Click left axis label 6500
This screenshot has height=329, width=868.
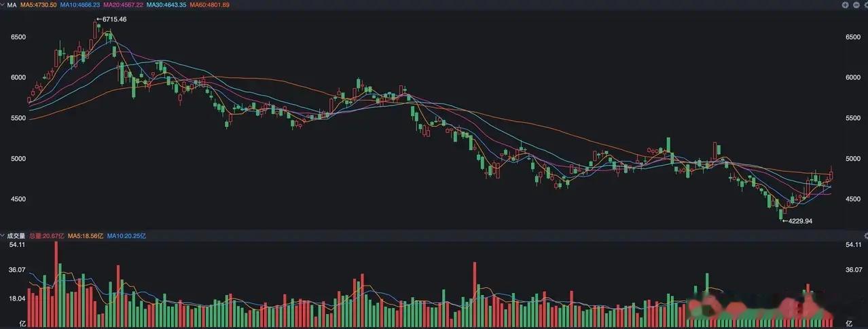click(x=18, y=37)
